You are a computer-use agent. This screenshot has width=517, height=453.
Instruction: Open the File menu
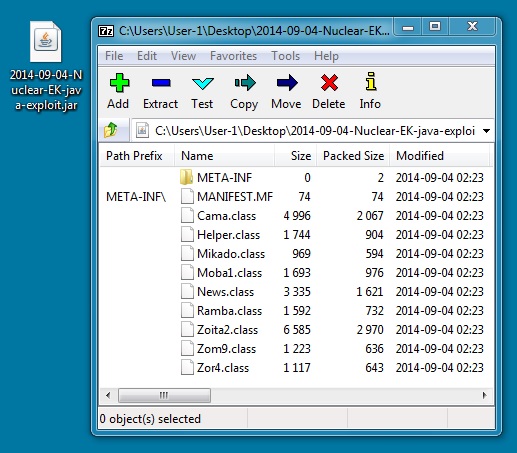point(114,56)
